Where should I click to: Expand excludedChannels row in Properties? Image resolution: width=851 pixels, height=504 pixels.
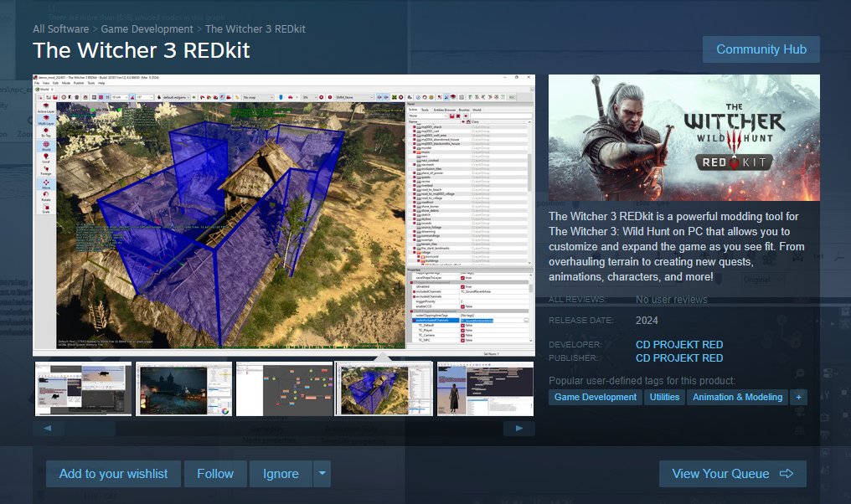tap(414, 296)
